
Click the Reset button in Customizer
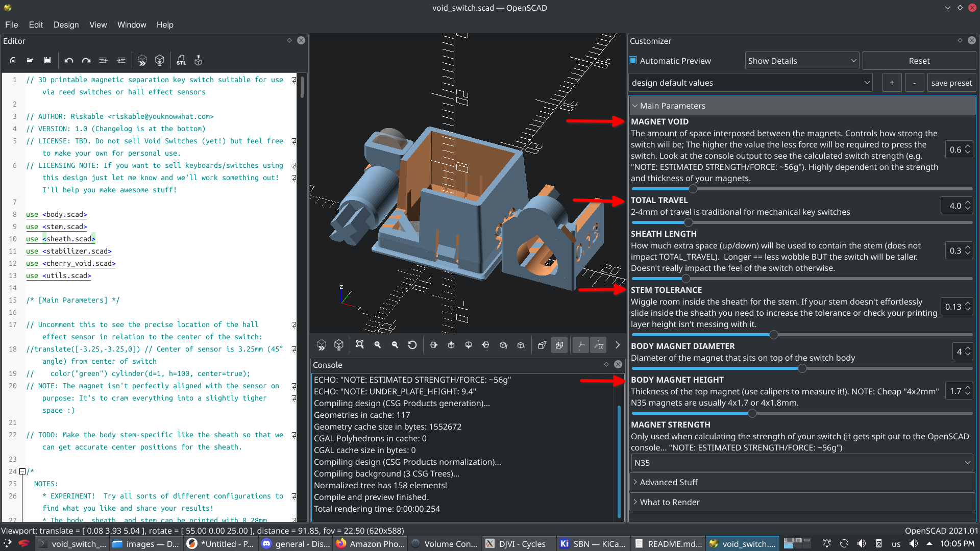[x=919, y=60]
